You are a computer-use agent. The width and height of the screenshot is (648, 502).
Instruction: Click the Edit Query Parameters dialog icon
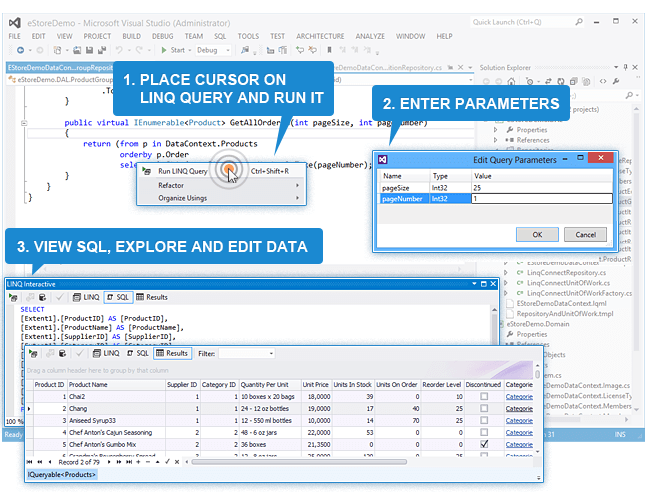383,159
